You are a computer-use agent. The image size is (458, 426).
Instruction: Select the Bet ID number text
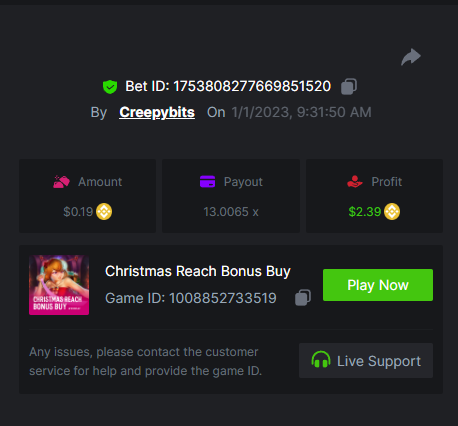tap(252, 86)
